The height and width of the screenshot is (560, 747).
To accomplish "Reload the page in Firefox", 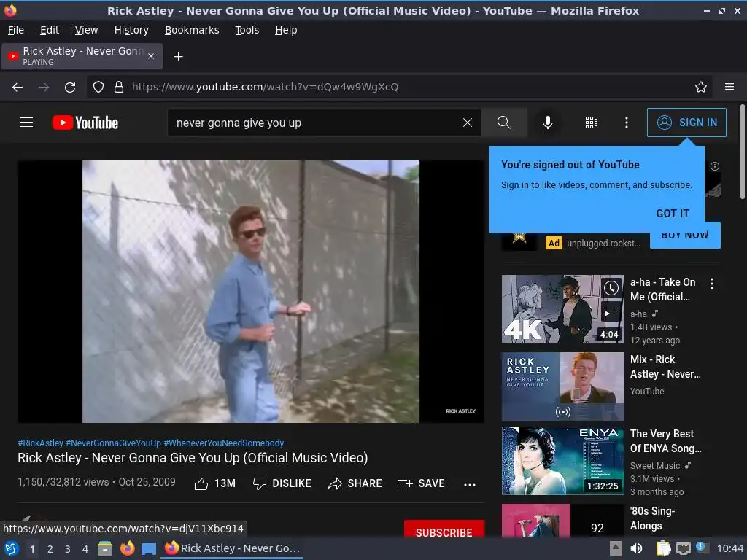I will (x=70, y=87).
